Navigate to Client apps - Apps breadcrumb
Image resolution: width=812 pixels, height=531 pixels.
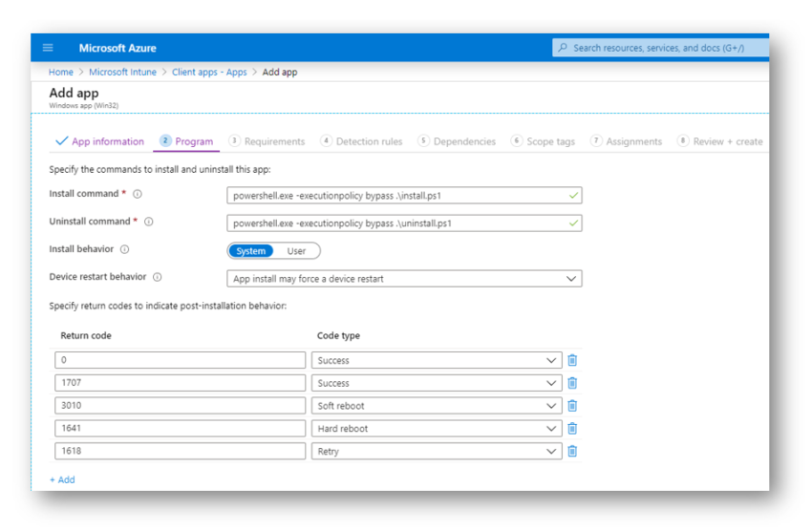(209, 72)
